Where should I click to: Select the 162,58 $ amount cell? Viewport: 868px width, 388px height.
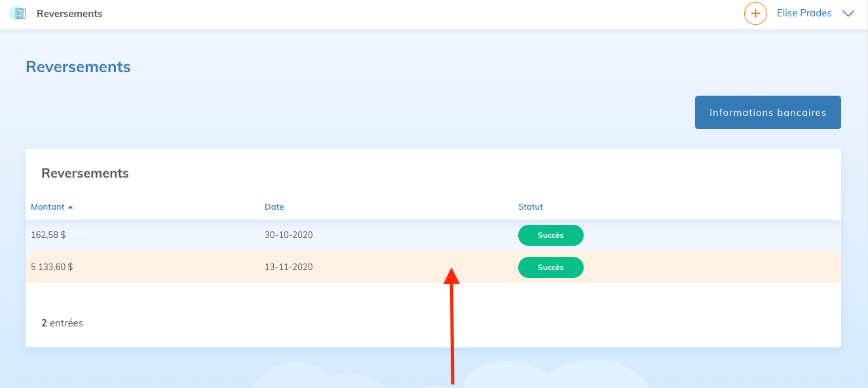pos(48,235)
